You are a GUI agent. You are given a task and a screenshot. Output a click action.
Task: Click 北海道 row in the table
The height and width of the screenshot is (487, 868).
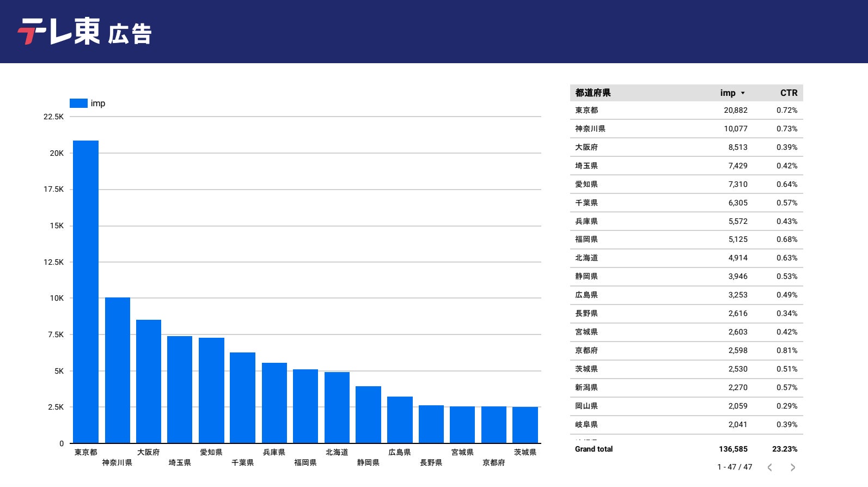686,258
